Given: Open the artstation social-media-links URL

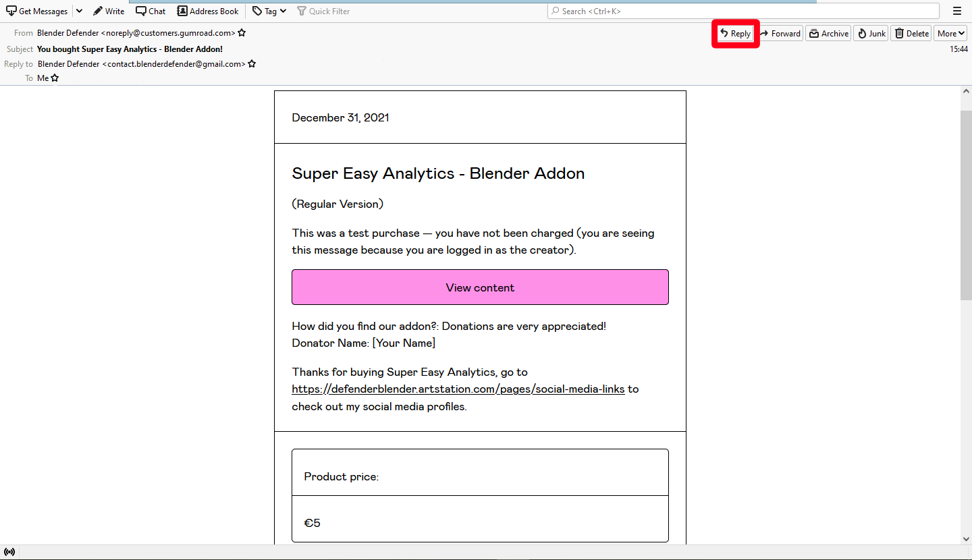Looking at the screenshot, I should (x=458, y=389).
